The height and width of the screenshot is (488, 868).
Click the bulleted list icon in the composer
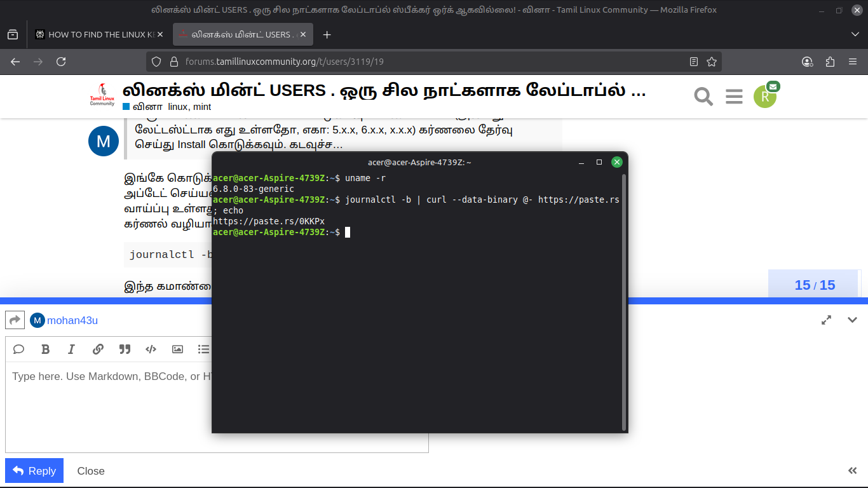203,349
